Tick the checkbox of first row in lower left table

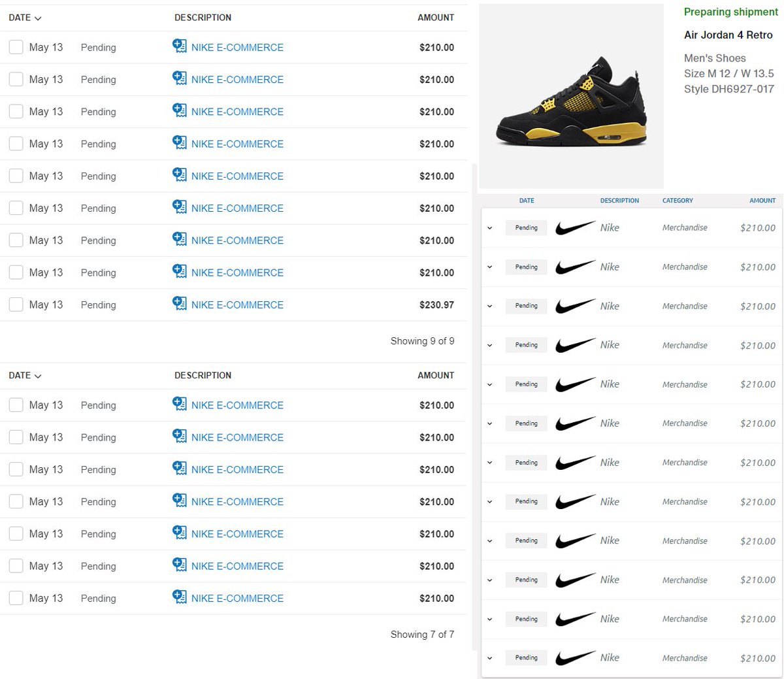click(16, 405)
